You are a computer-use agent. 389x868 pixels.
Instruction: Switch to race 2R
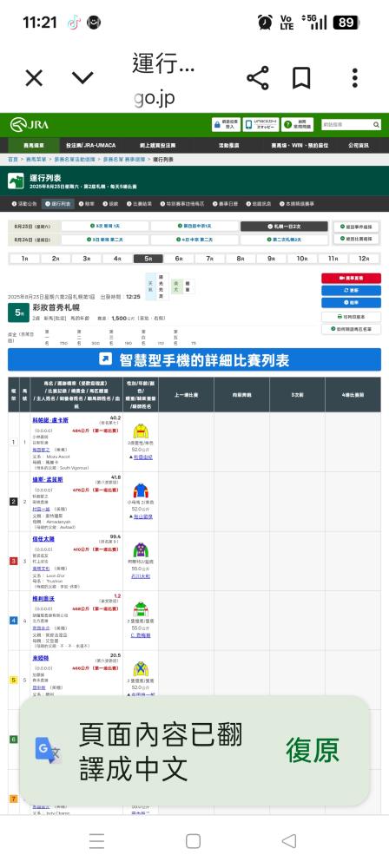coord(56,259)
